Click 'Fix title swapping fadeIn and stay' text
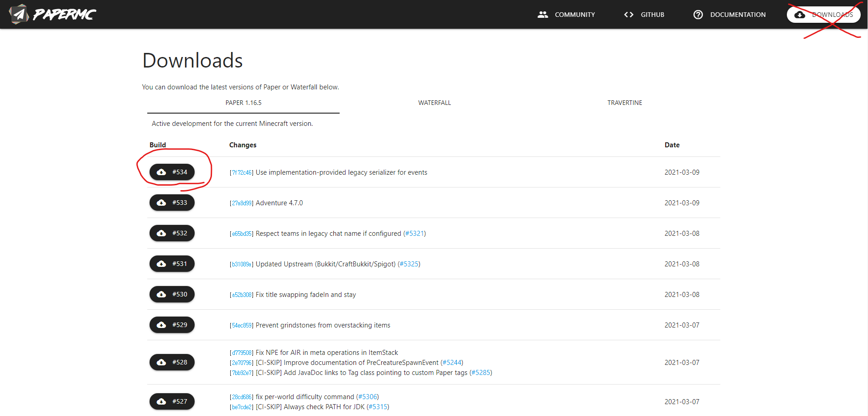 (306, 295)
